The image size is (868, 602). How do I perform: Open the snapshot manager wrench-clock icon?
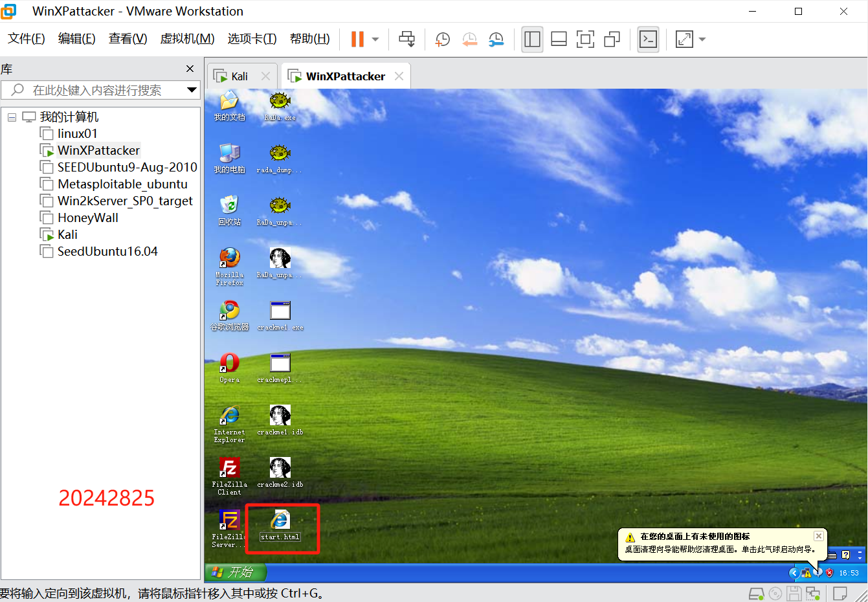click(496, 39)
